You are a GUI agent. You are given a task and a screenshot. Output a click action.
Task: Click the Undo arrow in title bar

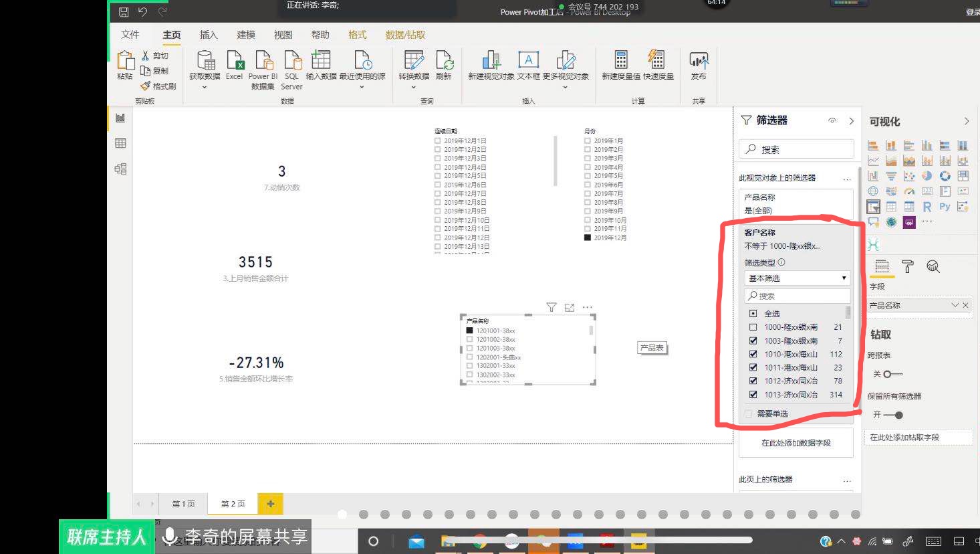[x=142, y=11]
